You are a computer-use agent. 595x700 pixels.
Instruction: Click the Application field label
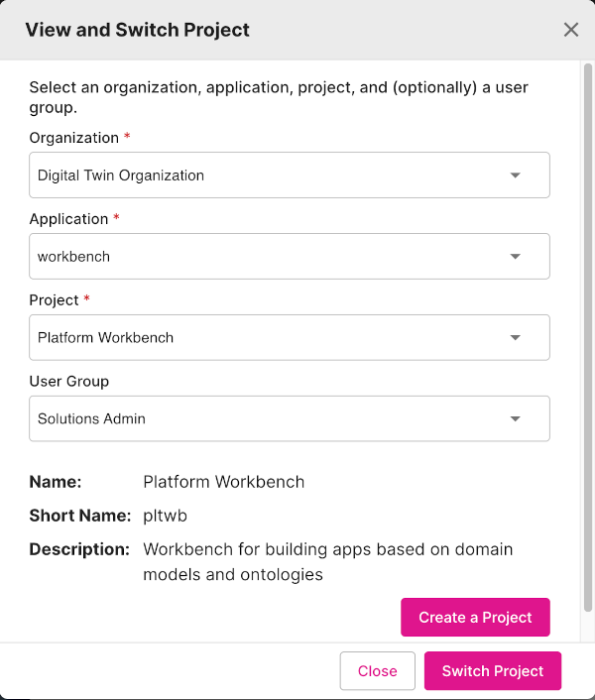click(x=68, y=219)
